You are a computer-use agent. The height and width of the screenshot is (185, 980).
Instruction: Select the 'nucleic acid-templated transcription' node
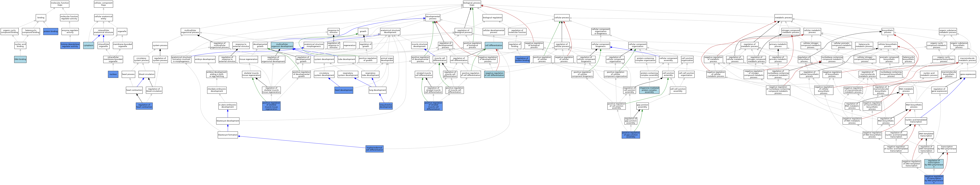[x=916, y=121]
